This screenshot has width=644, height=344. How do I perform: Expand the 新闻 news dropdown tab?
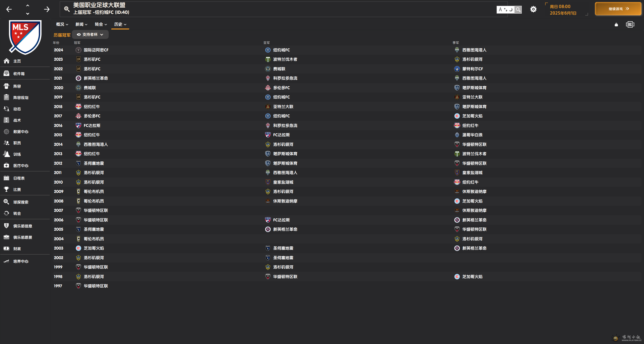[x=81, y=24]
